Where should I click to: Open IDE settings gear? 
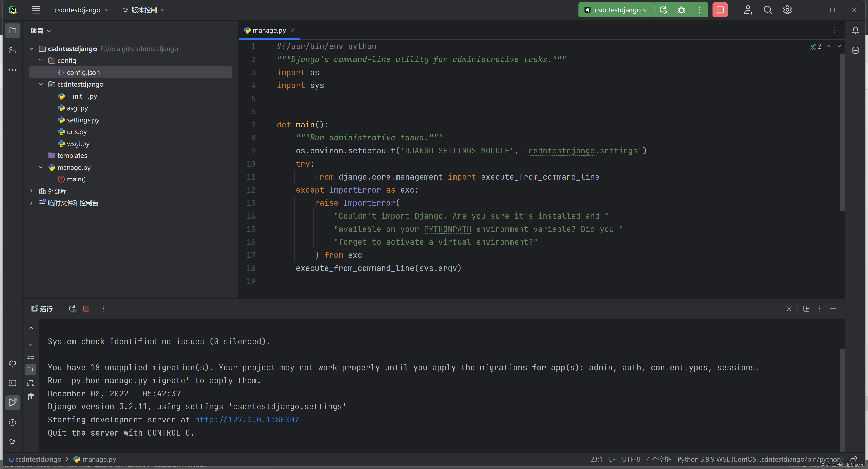click(788, 10)
